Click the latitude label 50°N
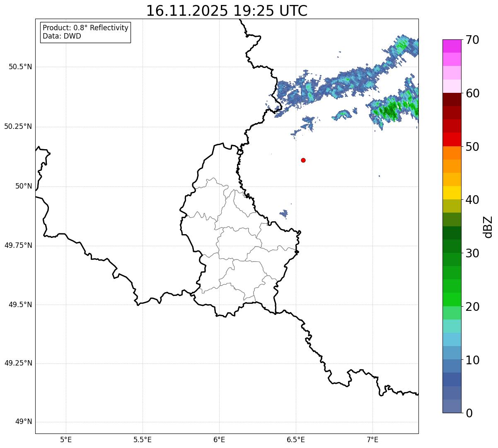 coord(24,186)
